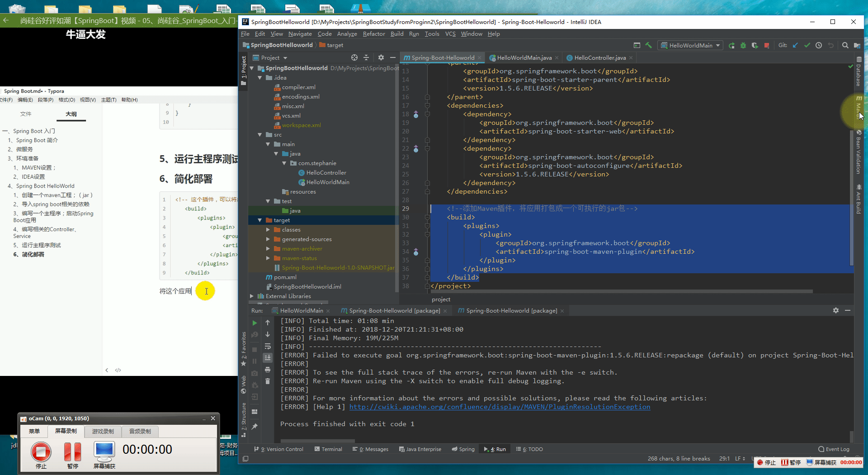The image size is (868, 475).
Task: Click the tool window quick access icon in status bar
Action: 245,458
